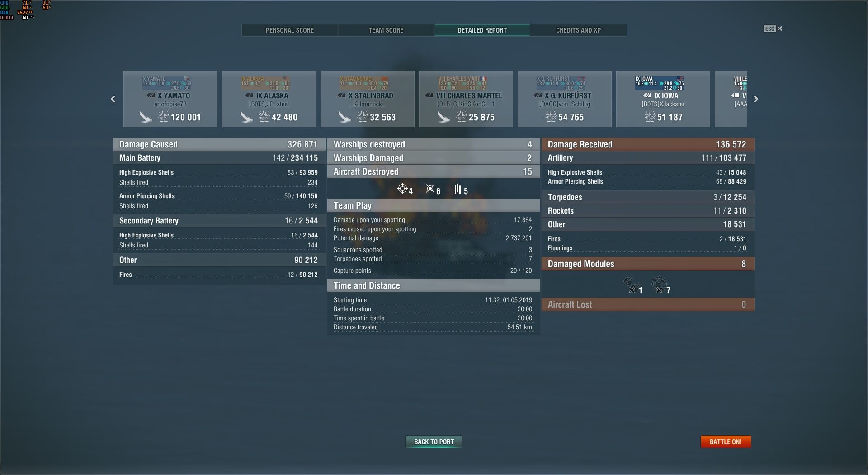The width and height of the screenshot is (868, 475).
Task: Click the Alaska destroyed-ship icon
Action: (x=246, y=117)
